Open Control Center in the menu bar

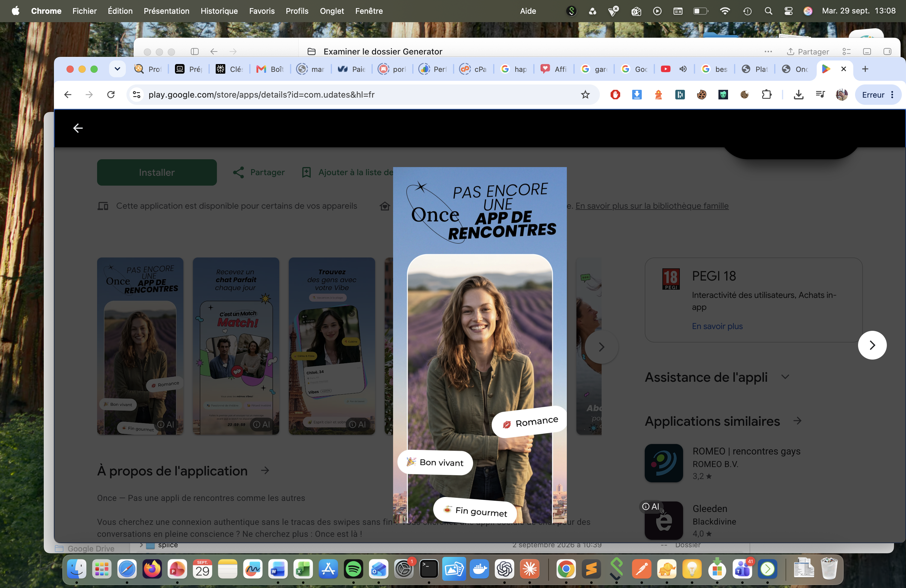(x=788, y=11)
